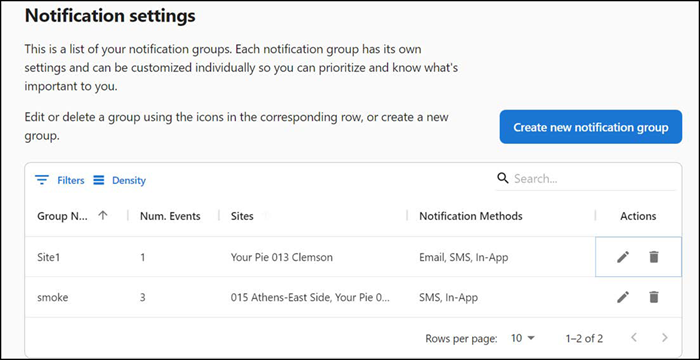Image resolution: width=700 pixels, height=360 pixels.
Task: Toggle Group Name sort arrow
Action: tap(103, 216)
